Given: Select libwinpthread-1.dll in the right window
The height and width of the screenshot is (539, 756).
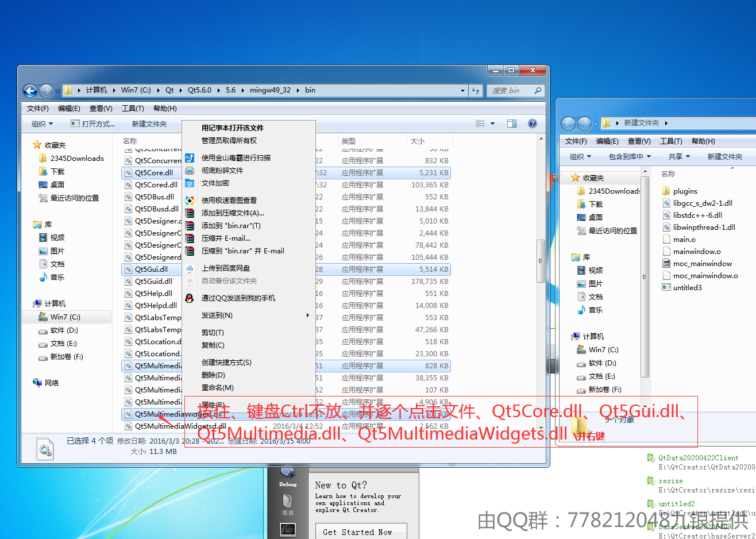Looking at the screenshot, I should (704, 227).
